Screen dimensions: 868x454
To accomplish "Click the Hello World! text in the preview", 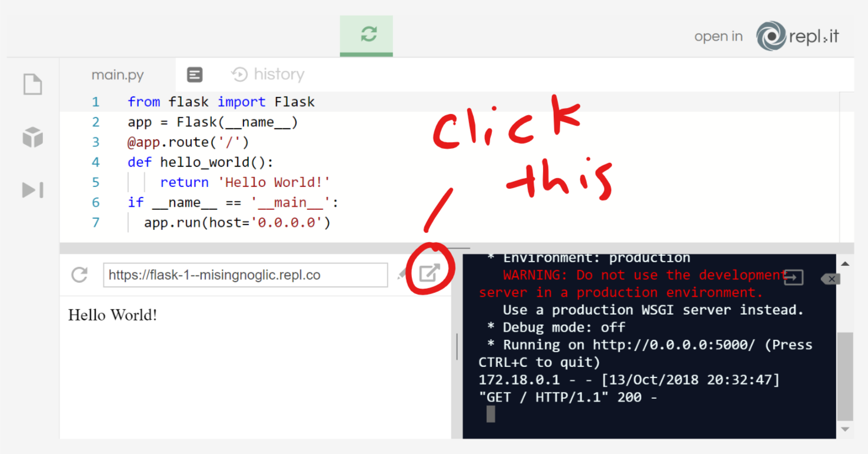I will (112, 315).
